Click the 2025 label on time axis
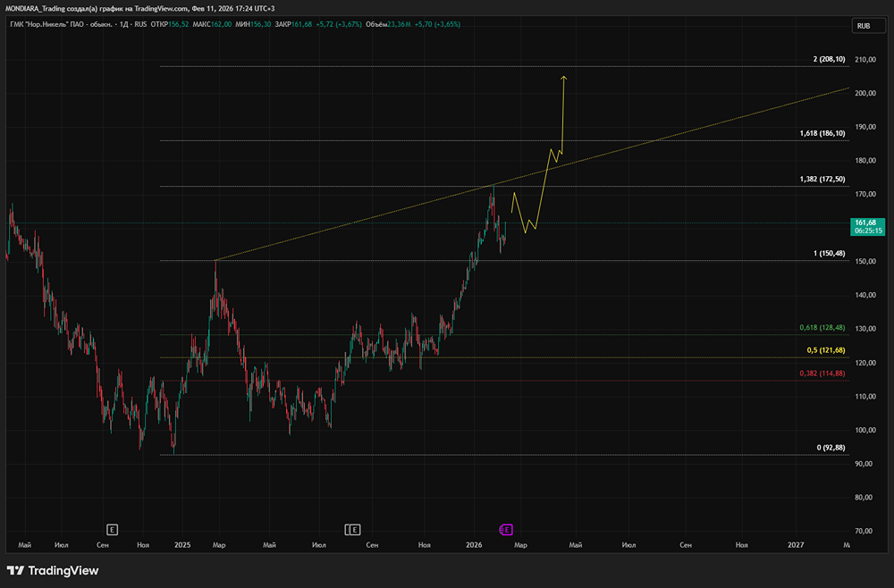Image resolution: width=894 pixels, height=588 pixels. pos(182,545)
